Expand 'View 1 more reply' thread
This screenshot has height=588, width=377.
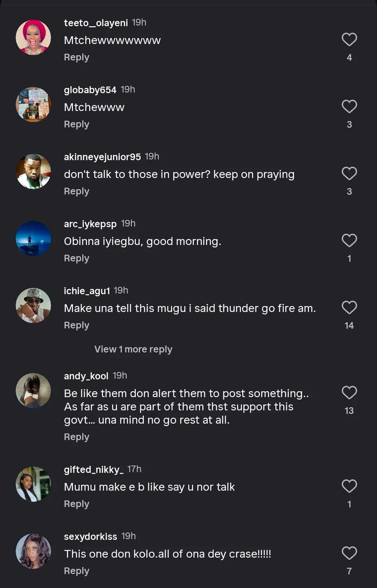click(x=133, y=349)
